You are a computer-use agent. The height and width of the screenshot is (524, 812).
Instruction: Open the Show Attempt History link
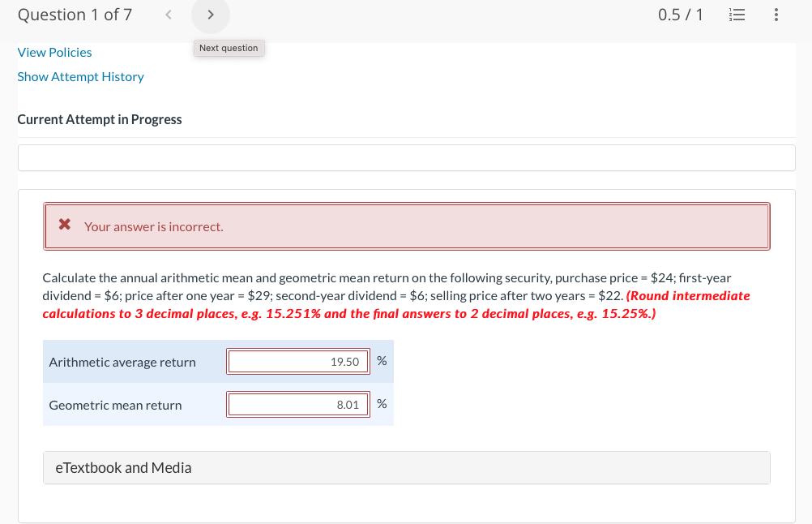point(80,76)
